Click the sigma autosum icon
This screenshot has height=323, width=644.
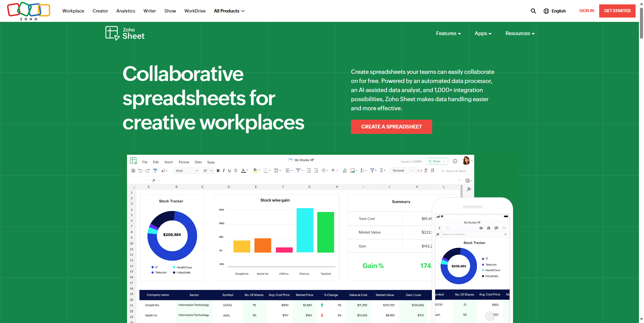382,171
